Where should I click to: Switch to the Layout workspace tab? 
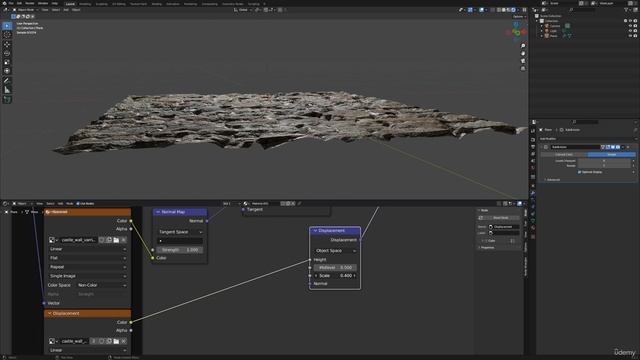point(70,4)
